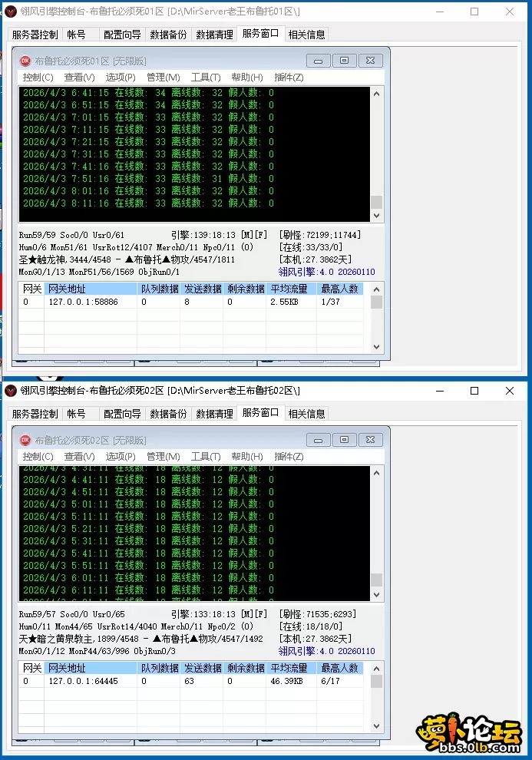Click the 翎风引擎控制台 02区 app icon
Viewport: 532px width, 760px height.
tap(11, 391)
